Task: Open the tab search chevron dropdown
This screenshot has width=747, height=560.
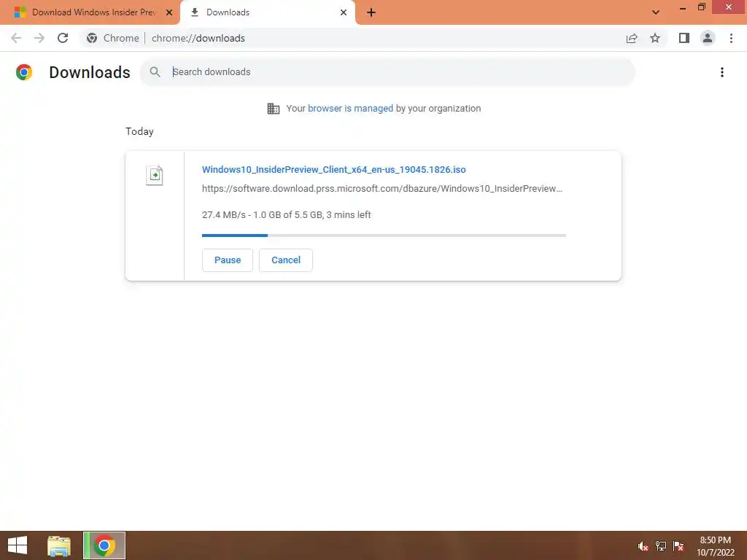Action: click(x=656, y=12)
